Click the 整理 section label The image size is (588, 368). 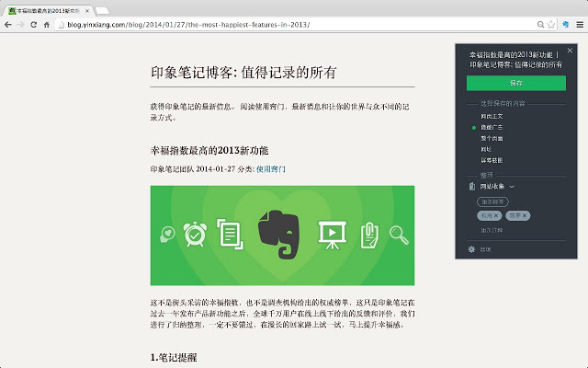point(486,176)
